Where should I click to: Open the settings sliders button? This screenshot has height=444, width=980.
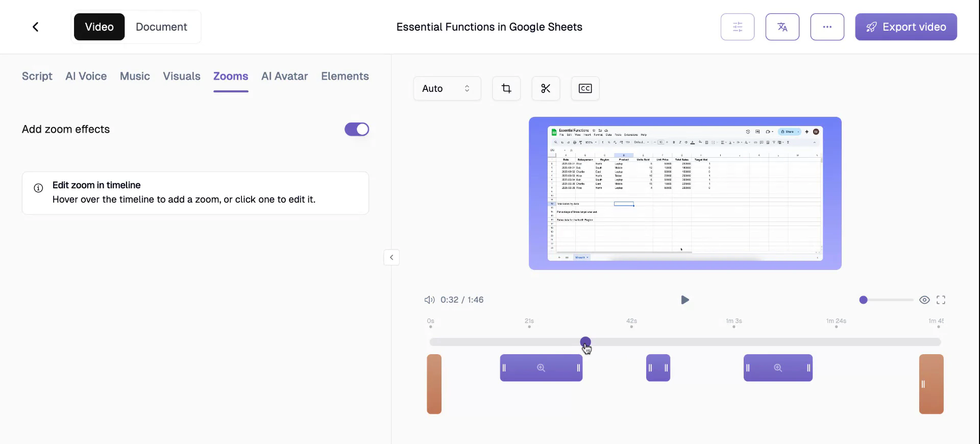pos(738,27)
